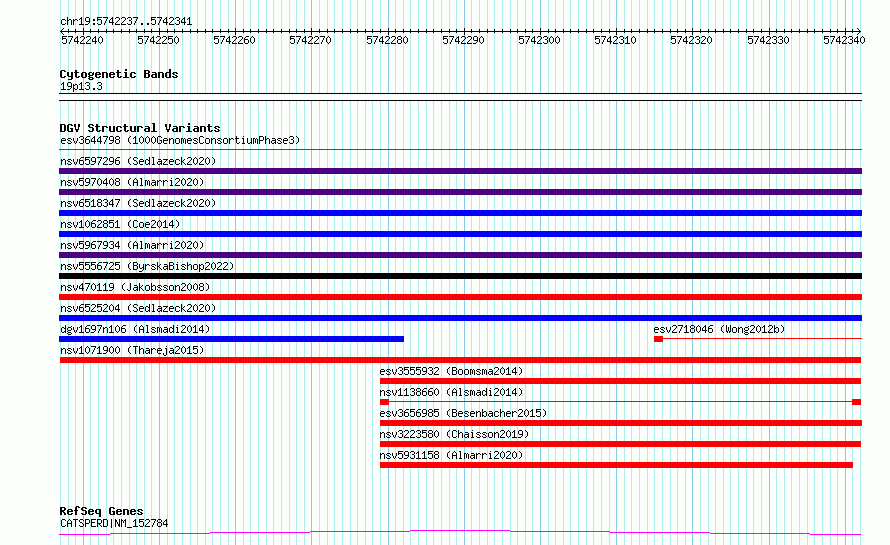Select the red nsv470119 Jakobsson2008 bar
The height and width of the screenshot is (545, 890).
tap(460, 297)
